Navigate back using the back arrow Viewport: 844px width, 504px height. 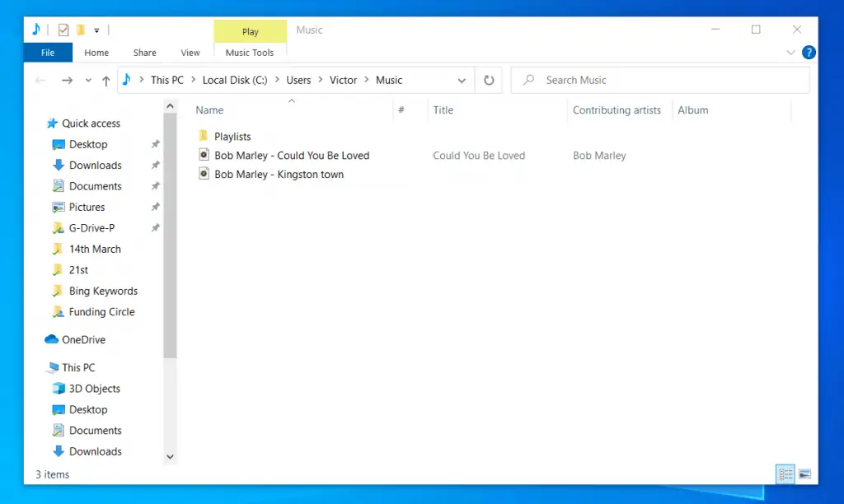[x=40, y=79]
